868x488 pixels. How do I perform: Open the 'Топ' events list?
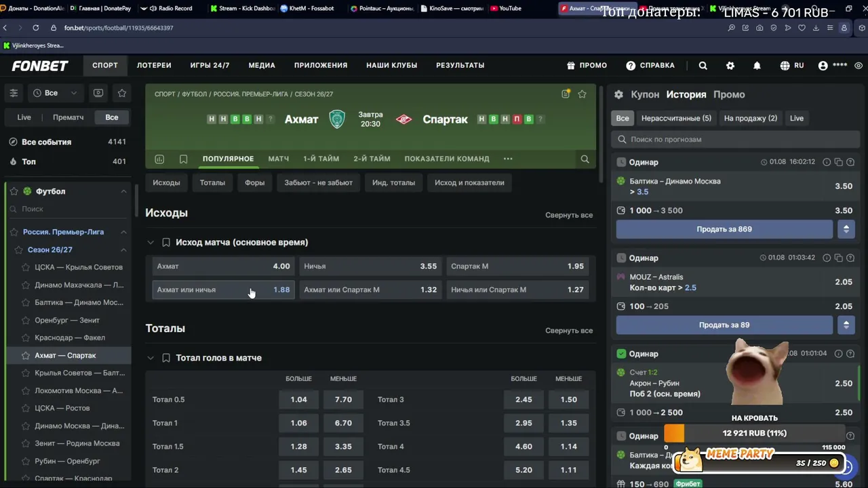(68, 161)
